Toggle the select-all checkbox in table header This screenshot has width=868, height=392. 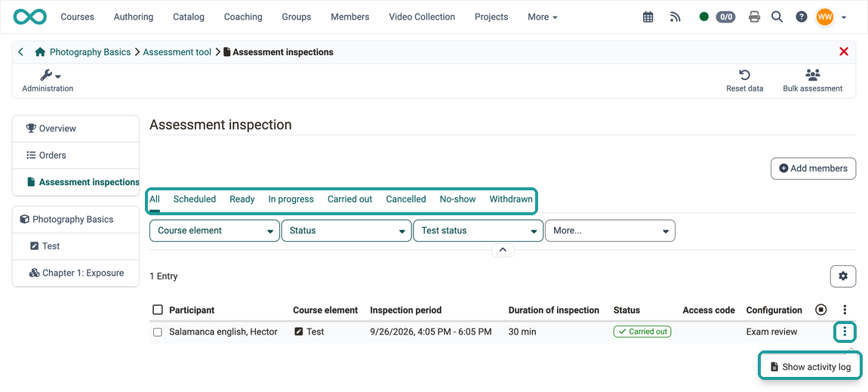[x=158, y=310]
